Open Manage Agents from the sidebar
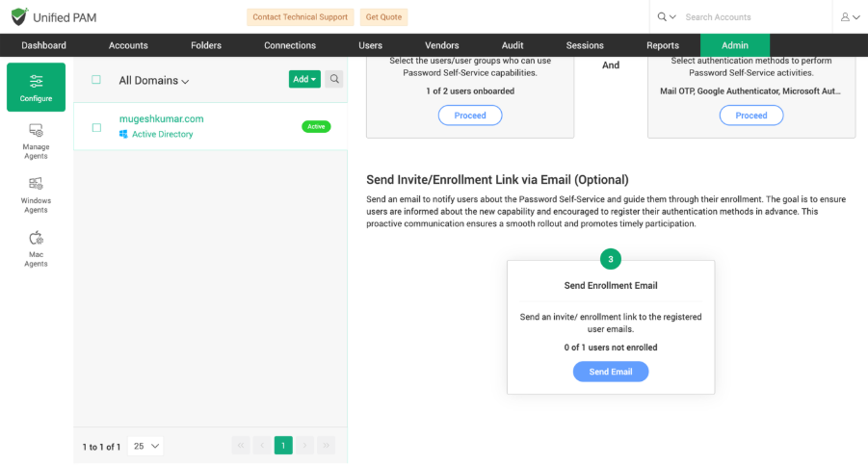 click(36, 138)
